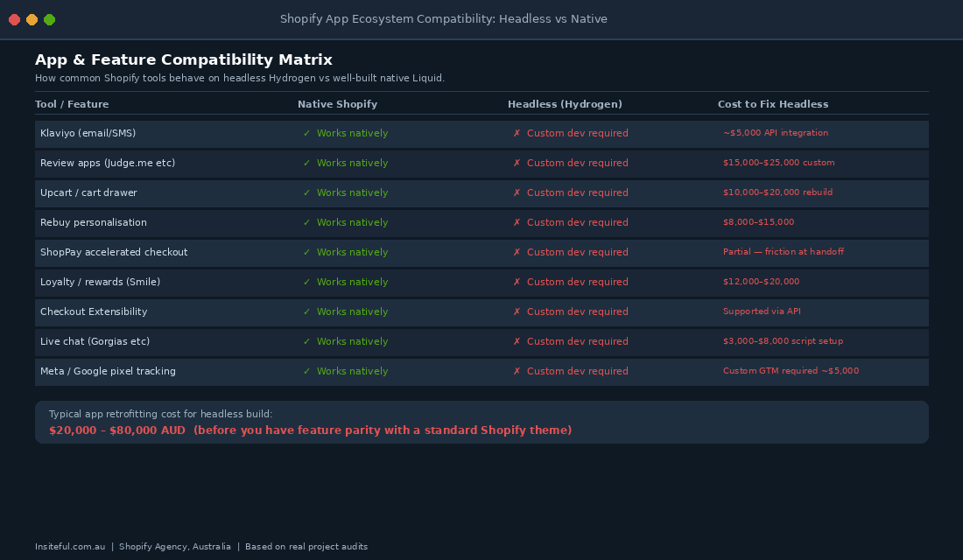
Task: Click the green checkmark in the Checkout Extensibility row
Action: tap(306, 311)
